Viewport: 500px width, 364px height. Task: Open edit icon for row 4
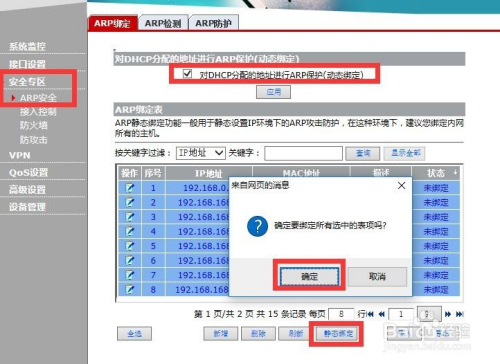click(130, 231)
